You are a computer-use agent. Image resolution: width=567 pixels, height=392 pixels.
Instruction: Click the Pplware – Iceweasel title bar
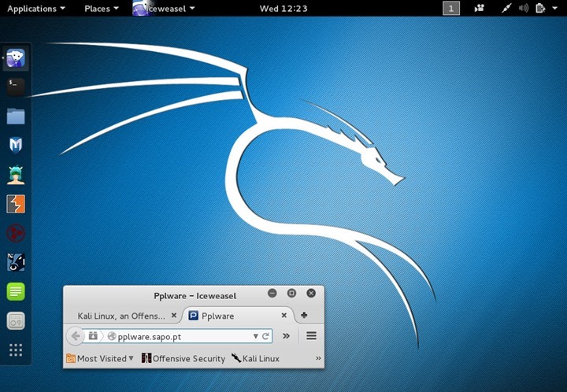(195, 296)
